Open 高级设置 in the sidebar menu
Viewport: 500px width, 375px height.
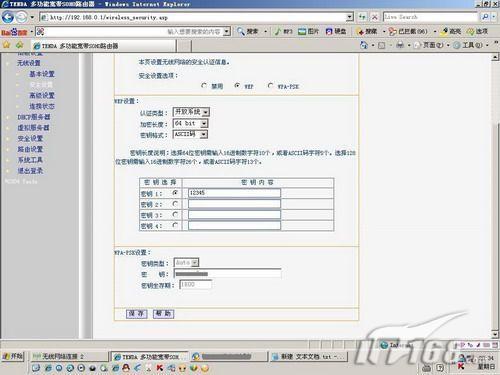[42, 95]
